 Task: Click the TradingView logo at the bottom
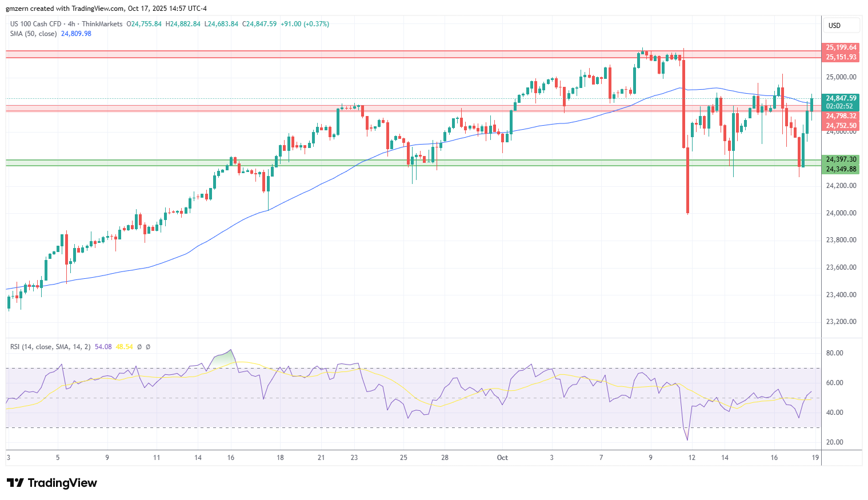(x=52, y=483)
